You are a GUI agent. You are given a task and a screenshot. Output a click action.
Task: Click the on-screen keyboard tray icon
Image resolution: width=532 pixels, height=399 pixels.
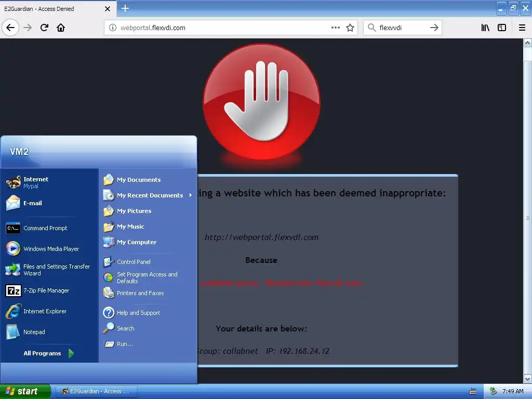[473, 392]
